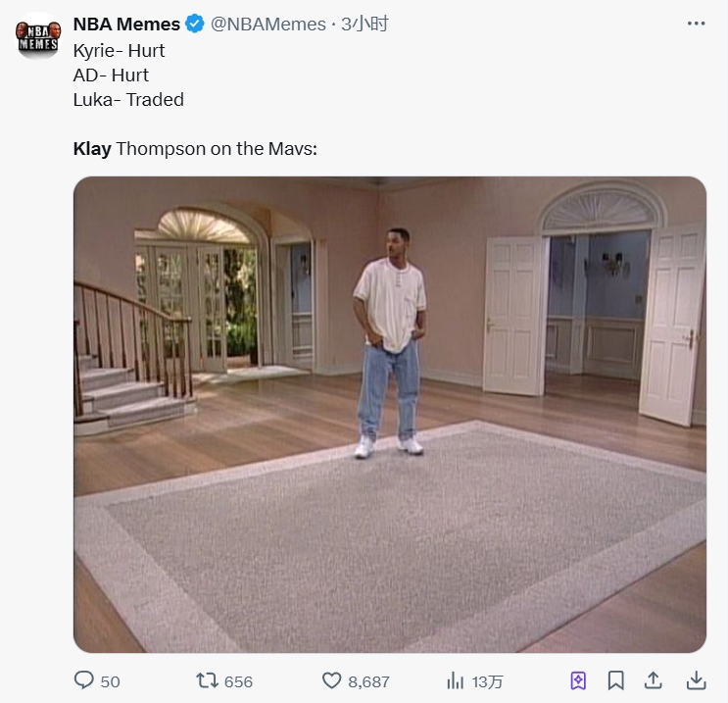
Task: Like the tweet with the heart icon
Action: click(332, 680)
